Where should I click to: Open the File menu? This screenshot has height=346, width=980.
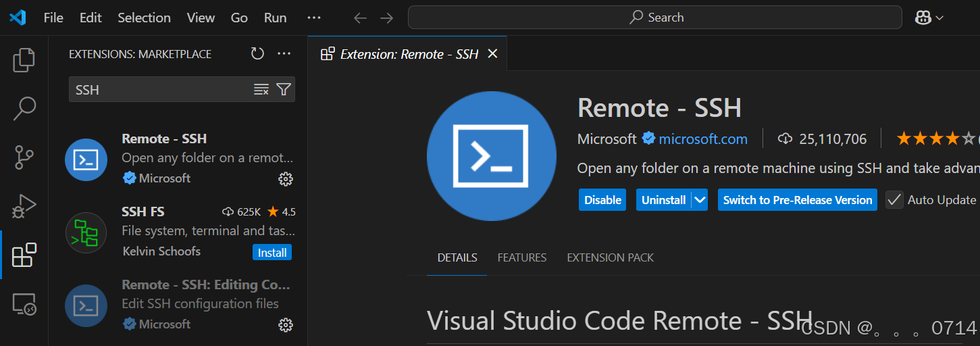(x=53, y=18)
